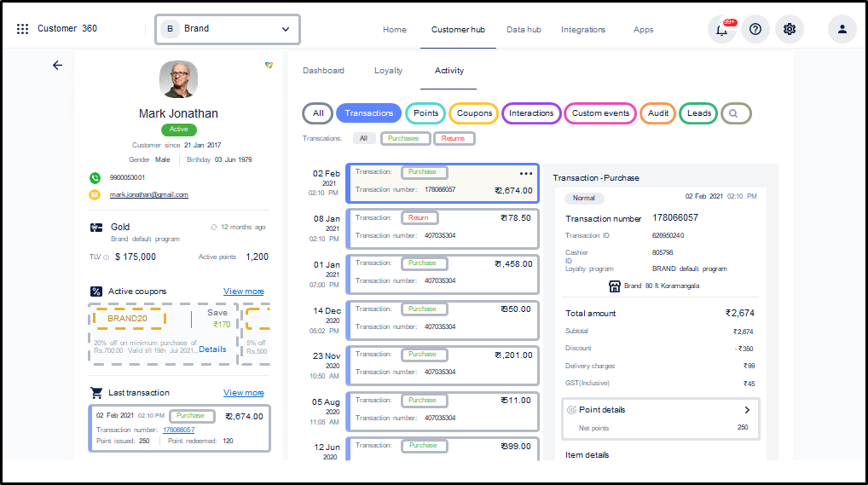This screenshot has width=868, height=485.
Task: Open the user profile icon
Action: pos(842,29)
